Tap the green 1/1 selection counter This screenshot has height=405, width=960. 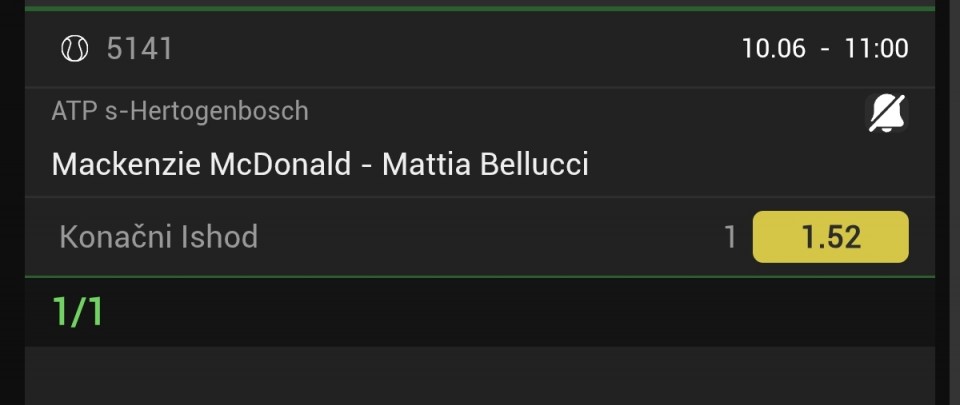[78, 311]
